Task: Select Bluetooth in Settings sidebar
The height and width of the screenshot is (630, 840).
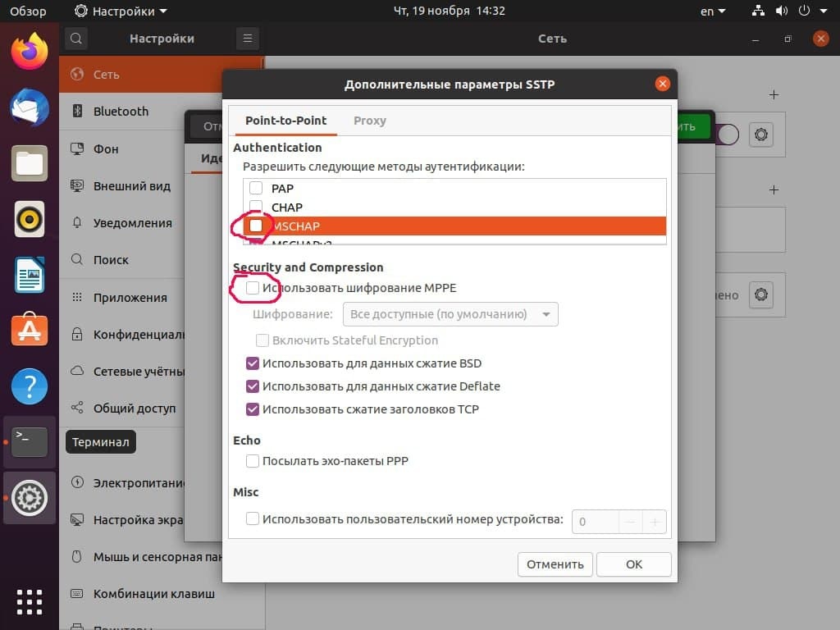Action: (x=121, y=112)
